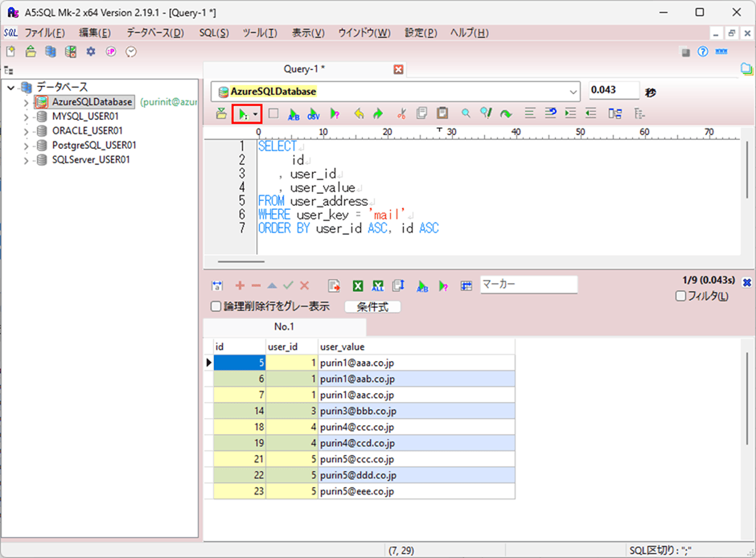756x558 pixels.
Task: Expand the PostgreSQL_USER01 tree node
Action: coord(27,146)
